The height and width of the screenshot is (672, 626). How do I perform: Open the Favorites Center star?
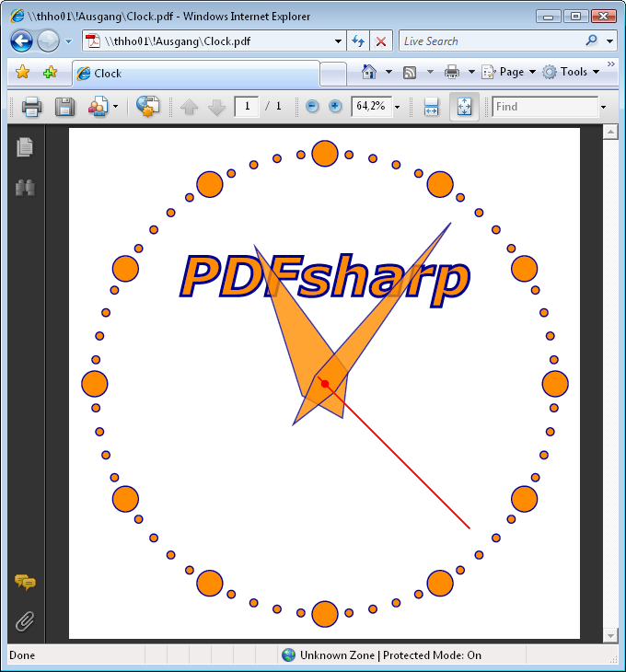coord(23,73)
